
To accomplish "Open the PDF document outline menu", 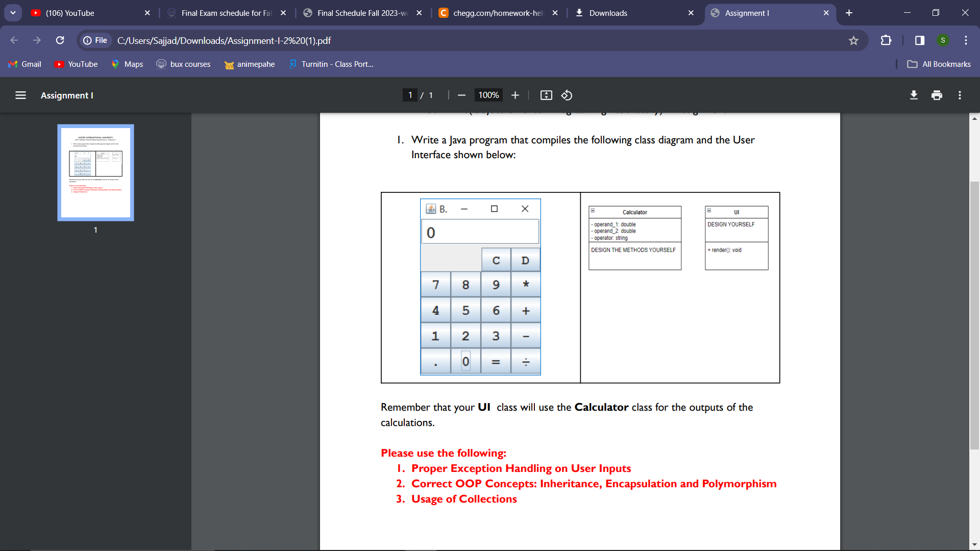I will click(20, 95).
